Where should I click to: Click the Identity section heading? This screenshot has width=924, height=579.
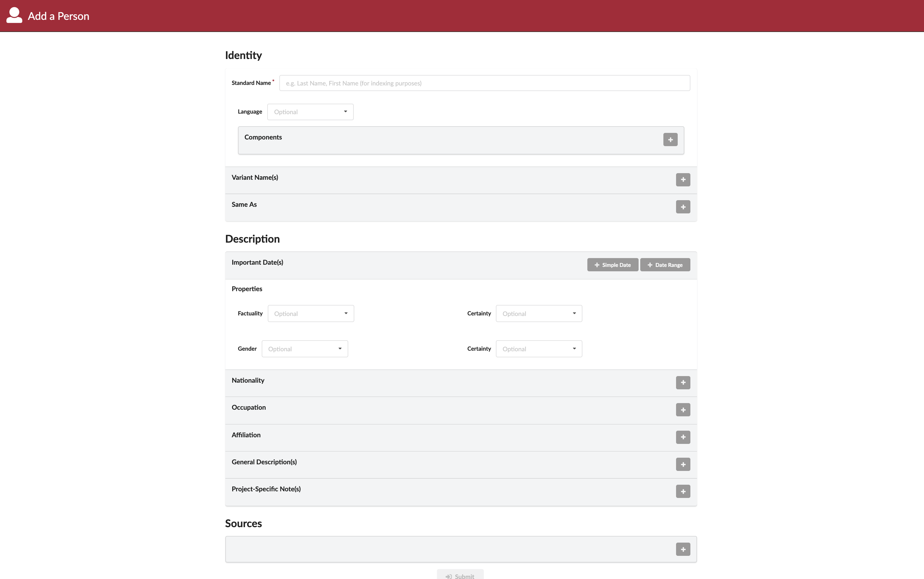(x=243, y=55)
